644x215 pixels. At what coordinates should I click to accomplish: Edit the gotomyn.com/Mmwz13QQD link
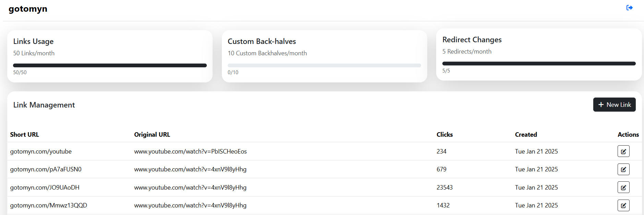point(623,205)
